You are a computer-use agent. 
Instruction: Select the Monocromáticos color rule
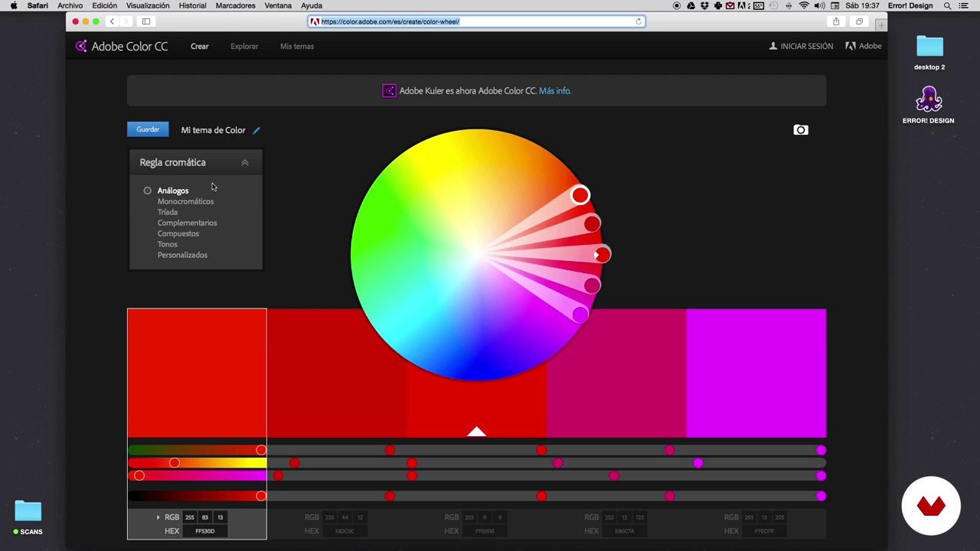pyautogui.click(x=185, y=201)
